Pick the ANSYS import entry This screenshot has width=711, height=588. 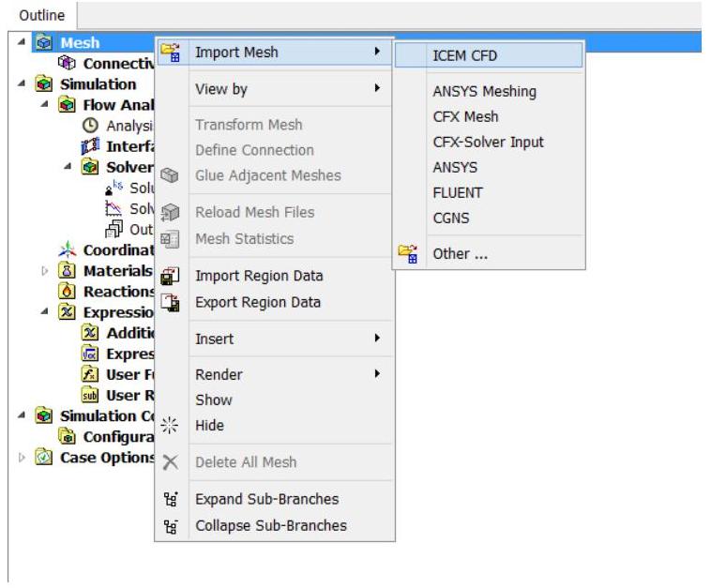click(x=489, y=167)
